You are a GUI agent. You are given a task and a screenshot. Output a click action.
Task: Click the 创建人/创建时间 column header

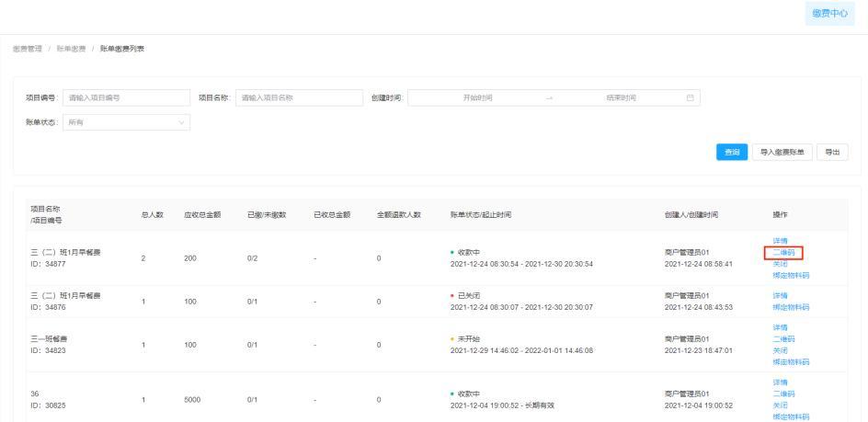691,215
